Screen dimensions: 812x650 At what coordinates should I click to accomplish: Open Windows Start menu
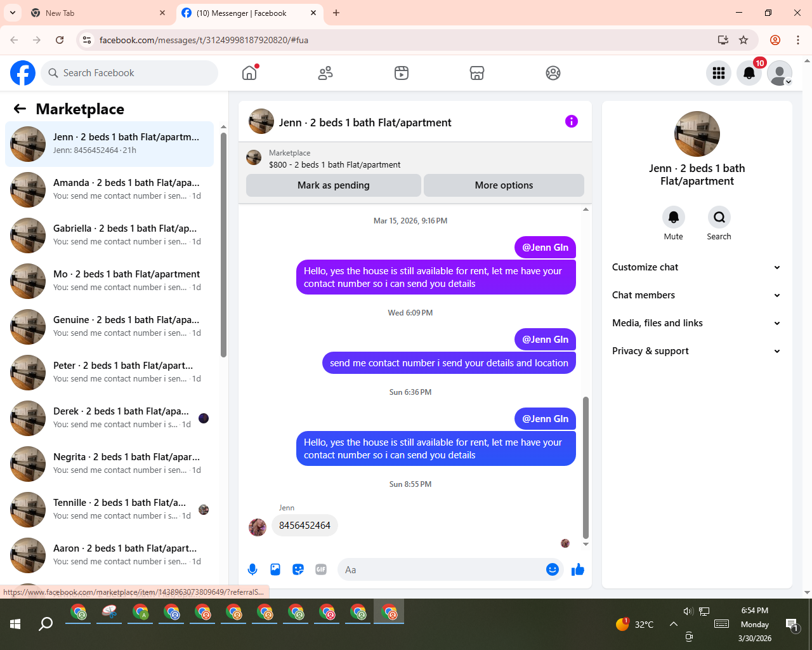(x=15, y=624)
